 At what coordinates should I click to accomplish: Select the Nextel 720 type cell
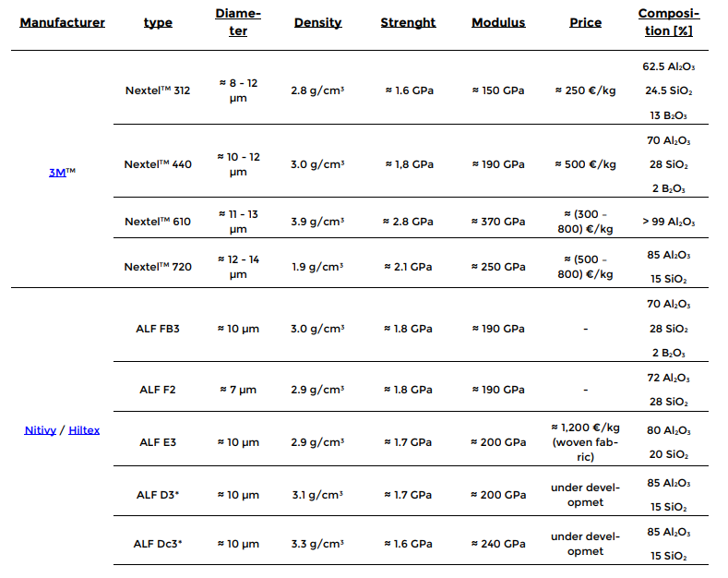click(x=158, y=267)
